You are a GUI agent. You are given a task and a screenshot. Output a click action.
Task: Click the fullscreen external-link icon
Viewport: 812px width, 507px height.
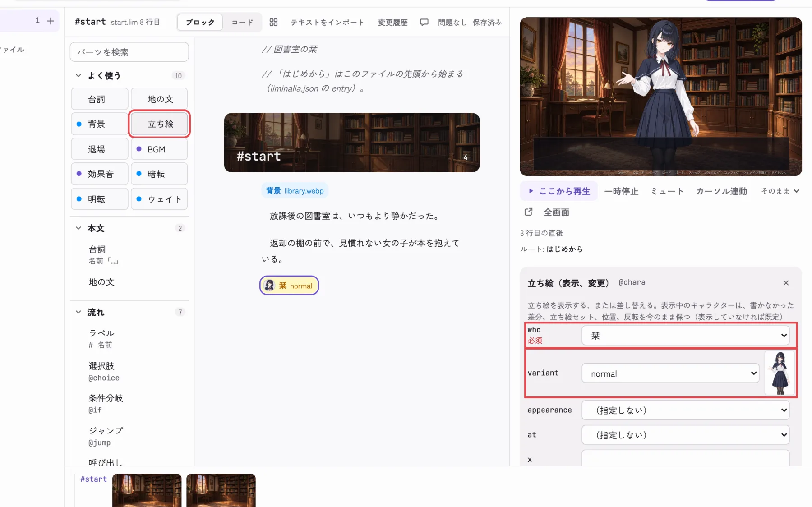(x=529, y=212)
